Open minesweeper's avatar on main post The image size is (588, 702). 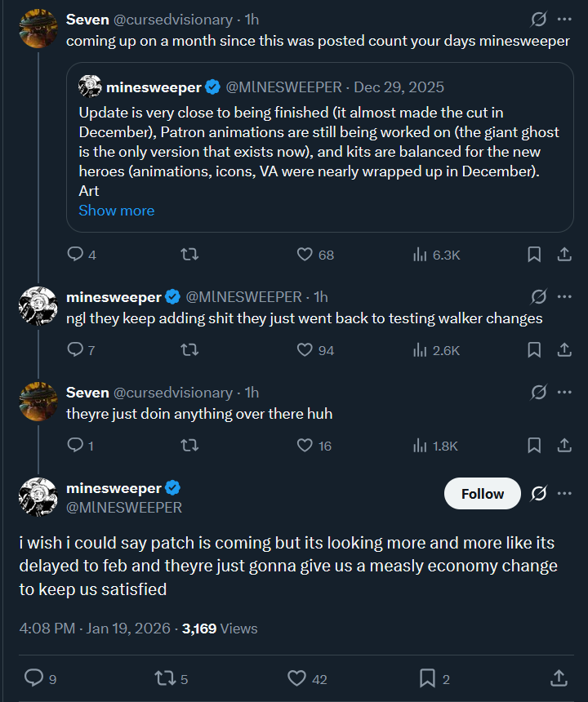click(x=38, y=497)
